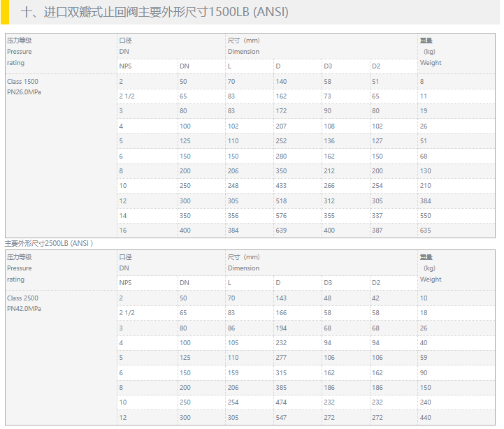Click the D dimension value 639
The width and height of the screenshot is (504, 429).
click(x=281, y=231)
